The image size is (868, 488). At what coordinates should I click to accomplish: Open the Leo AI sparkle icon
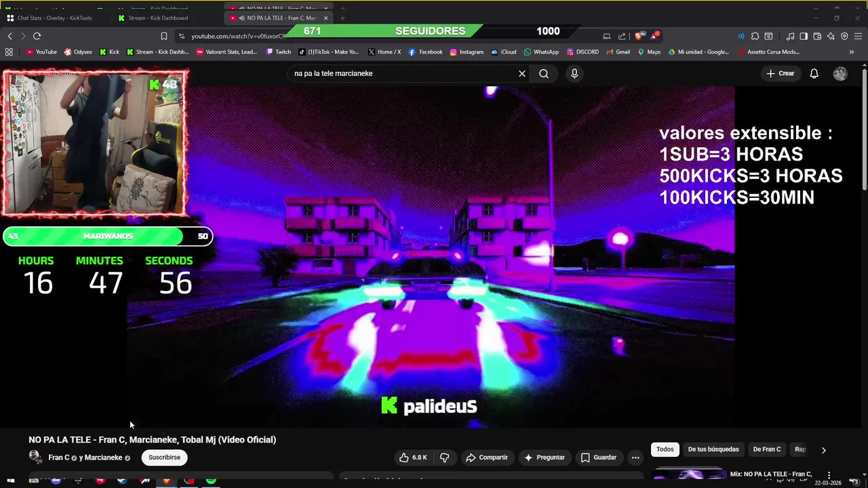(831, 36)
